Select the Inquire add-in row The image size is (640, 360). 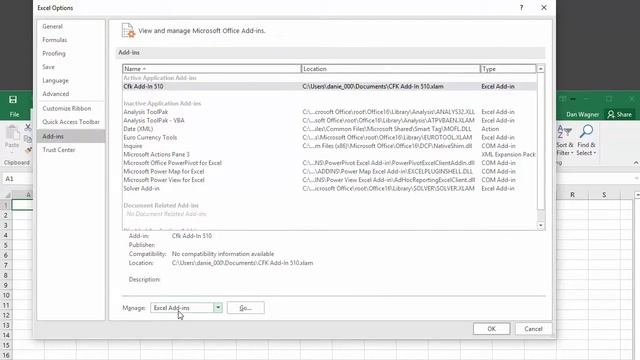point(329,146)
